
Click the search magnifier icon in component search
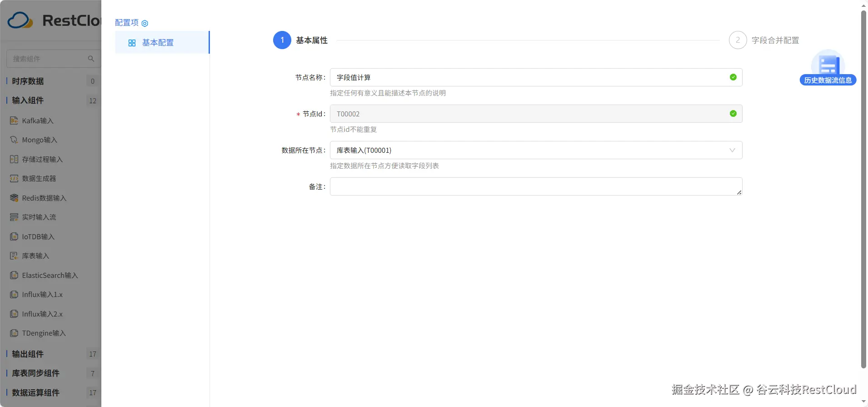point(91,59)
